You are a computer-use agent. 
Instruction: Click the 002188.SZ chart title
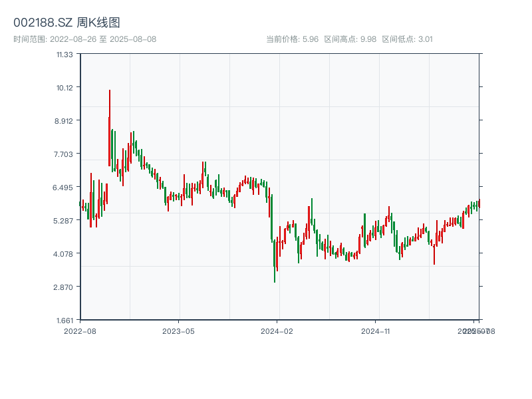coord(66,23)
